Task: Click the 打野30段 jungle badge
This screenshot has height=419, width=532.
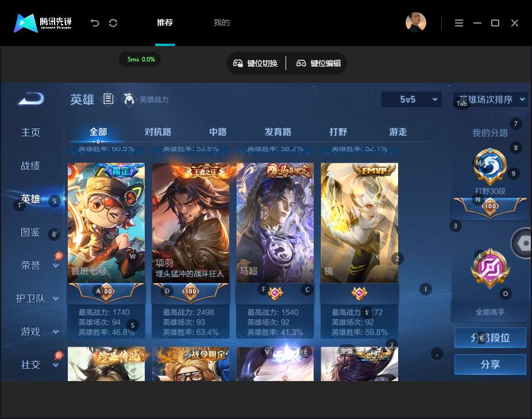Action: point(490,167)
